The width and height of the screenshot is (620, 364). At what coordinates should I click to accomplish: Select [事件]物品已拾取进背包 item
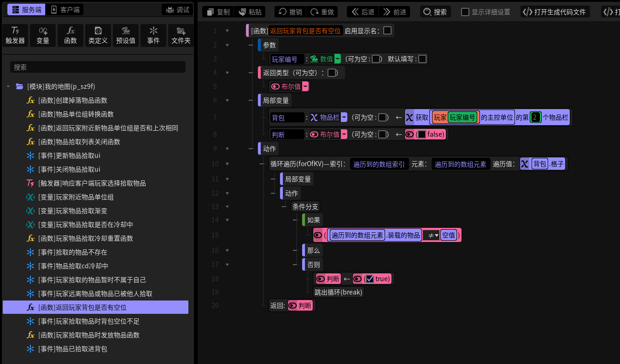click(73, 349)
